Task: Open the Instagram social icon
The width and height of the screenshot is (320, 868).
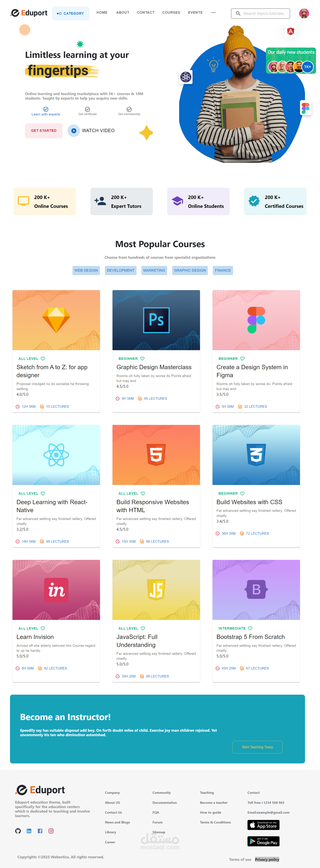Action: 51,831
